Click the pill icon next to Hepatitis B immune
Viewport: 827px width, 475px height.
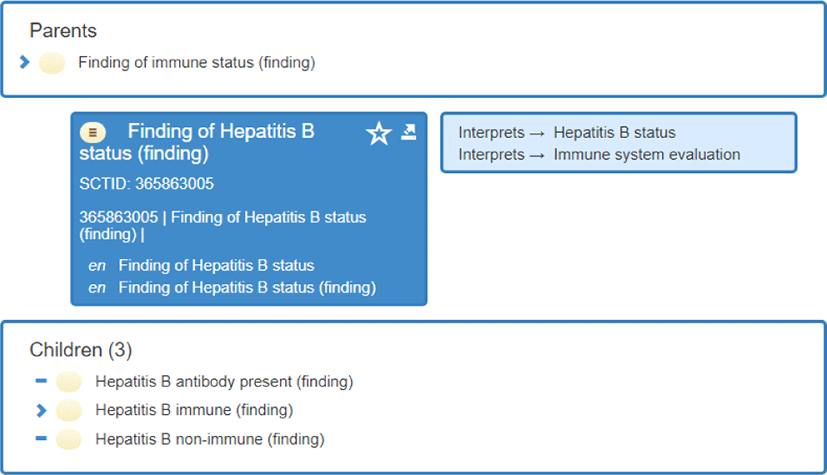click(x=69, y=410)
